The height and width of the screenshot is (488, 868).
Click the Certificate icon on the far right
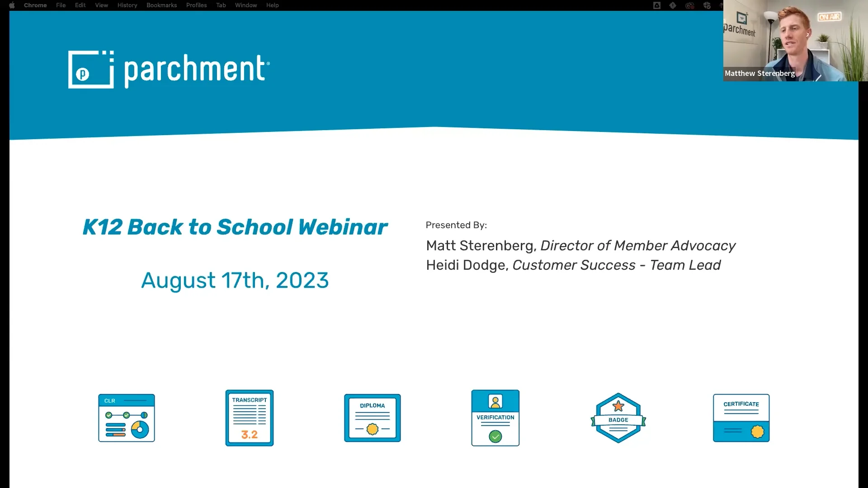pos(741,418)
